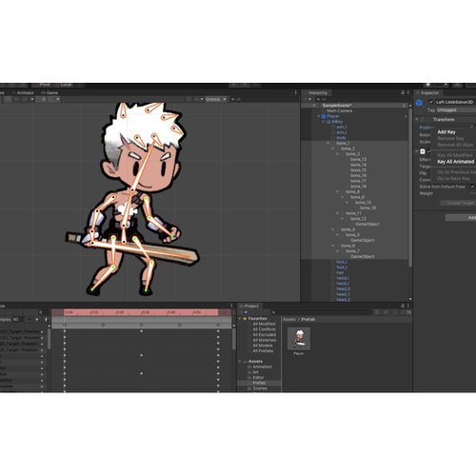Screen dimensions: 476x476
Task: Select All Modified in Favorites
Action: [264, 324]
